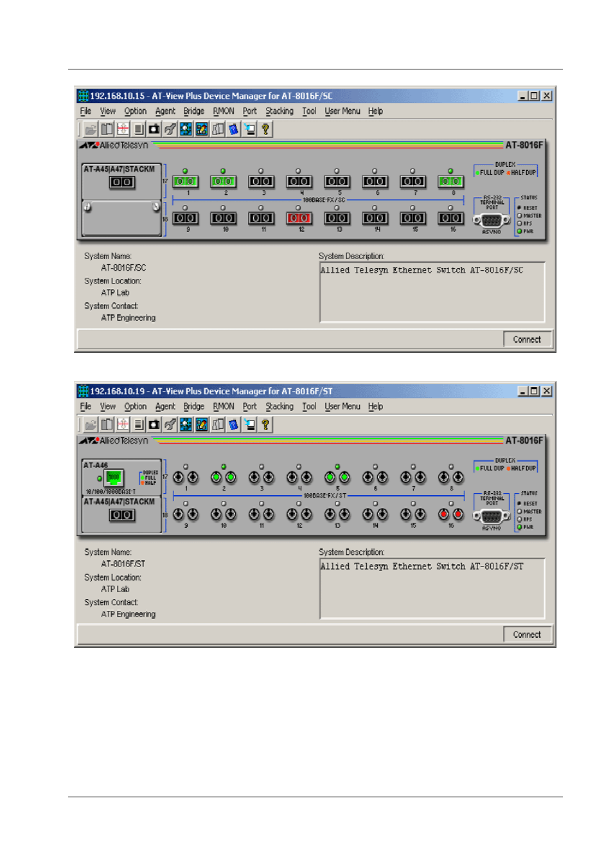The width and height of the screenshot is (613, 868).
Task: Click AT-A45 stacking module port on SC device
Action: pos(122,182)
